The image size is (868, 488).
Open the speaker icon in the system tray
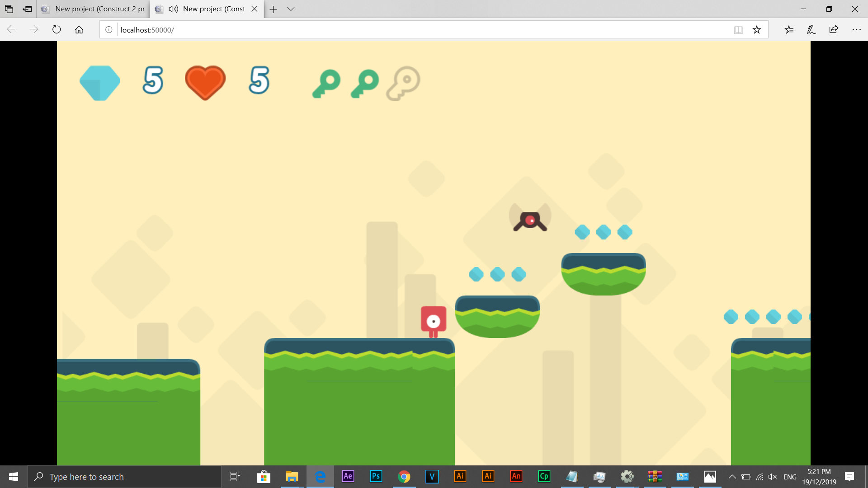pyautogui.click(x=773, y=476)
